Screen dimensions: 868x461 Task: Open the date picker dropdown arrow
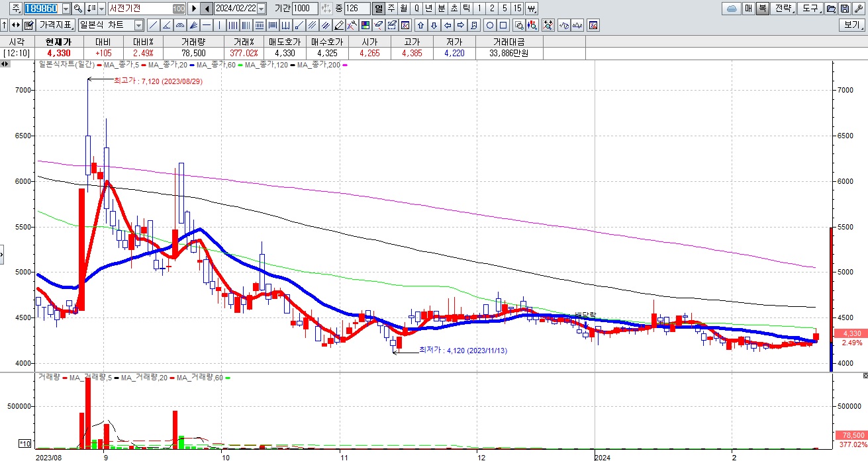pyautogui.click(x=261, y=9)
